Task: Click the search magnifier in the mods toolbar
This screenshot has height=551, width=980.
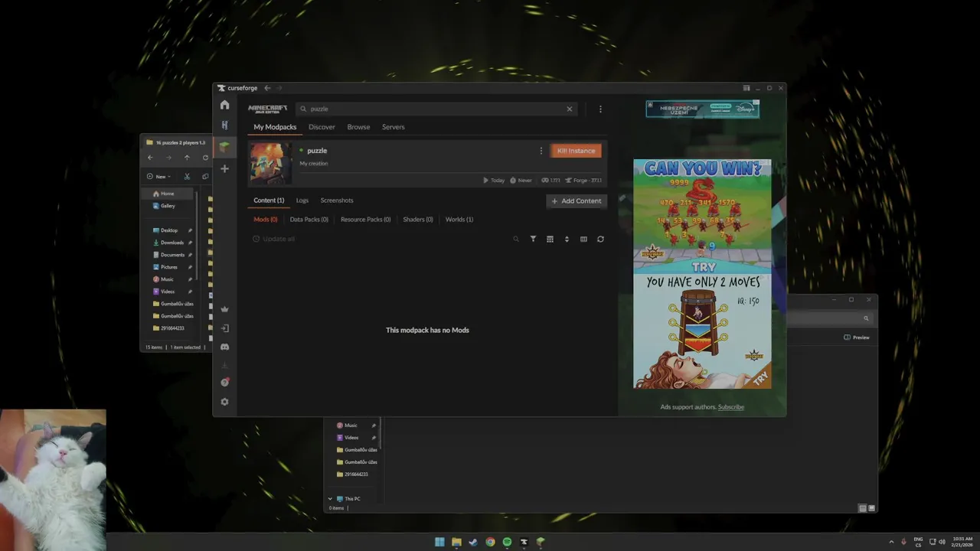Action: coord(516,239)
